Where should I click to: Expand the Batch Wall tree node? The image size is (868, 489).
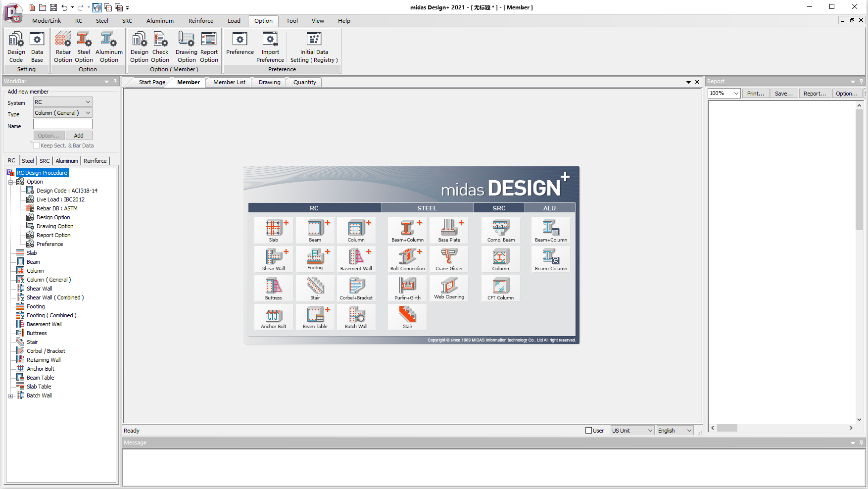tap(10, 396)
